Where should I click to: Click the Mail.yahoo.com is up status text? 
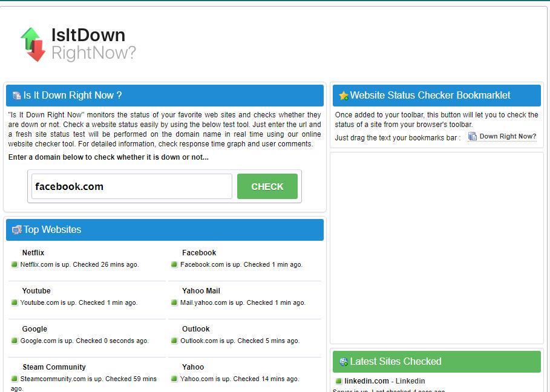(243, 302)
